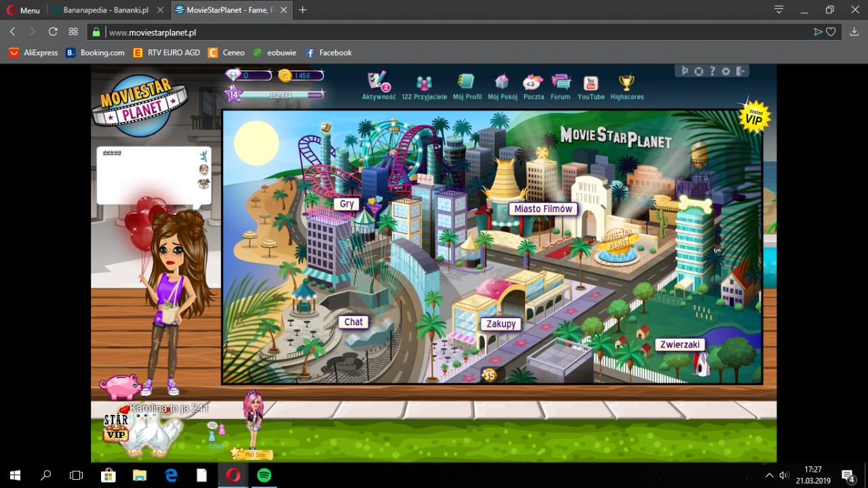Click the moviestarplanet.pl address bar
Image resolution: width=868 pixels, height=488 pixels.
448,32
